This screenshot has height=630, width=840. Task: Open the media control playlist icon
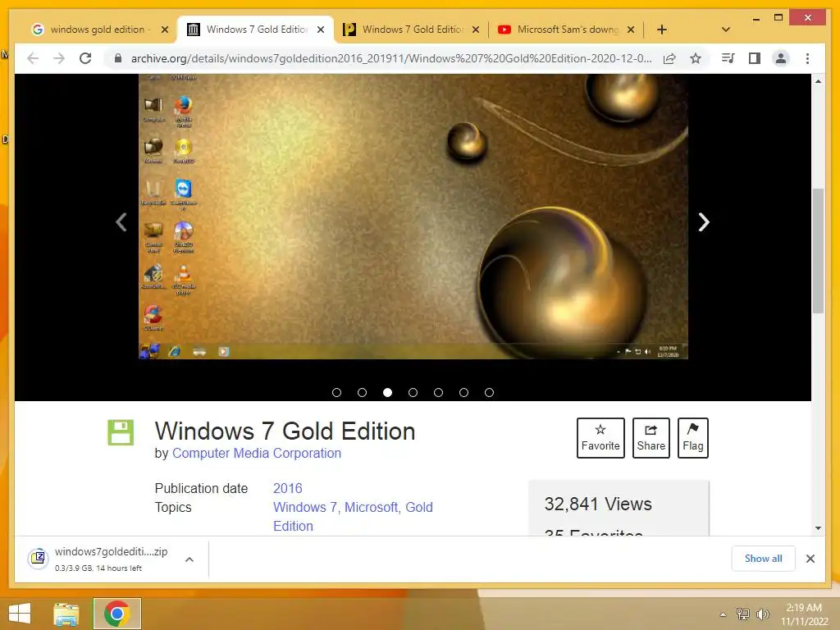(728, 58)
